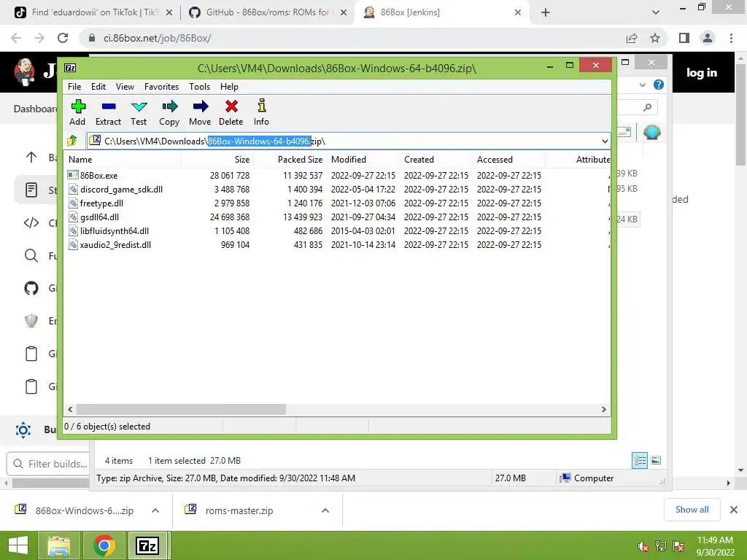Open the Windows Start button
This screenshot has width=747, height=560.
tap(18, 545)
